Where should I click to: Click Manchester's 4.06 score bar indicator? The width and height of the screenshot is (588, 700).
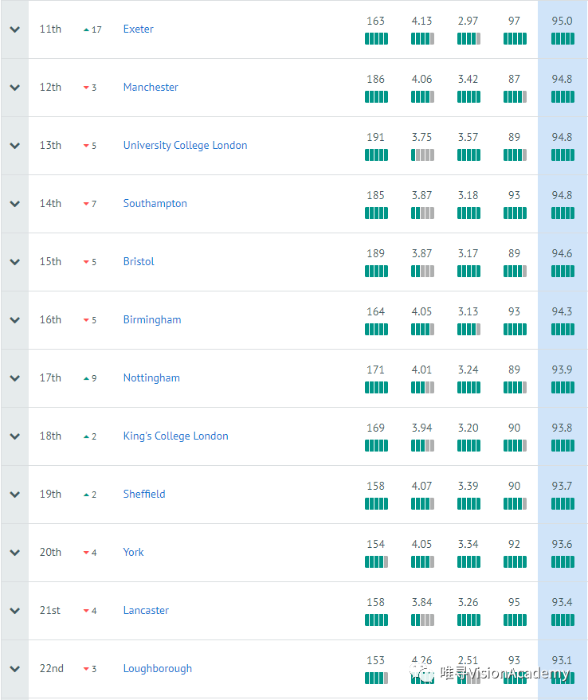tap(423, 97)
